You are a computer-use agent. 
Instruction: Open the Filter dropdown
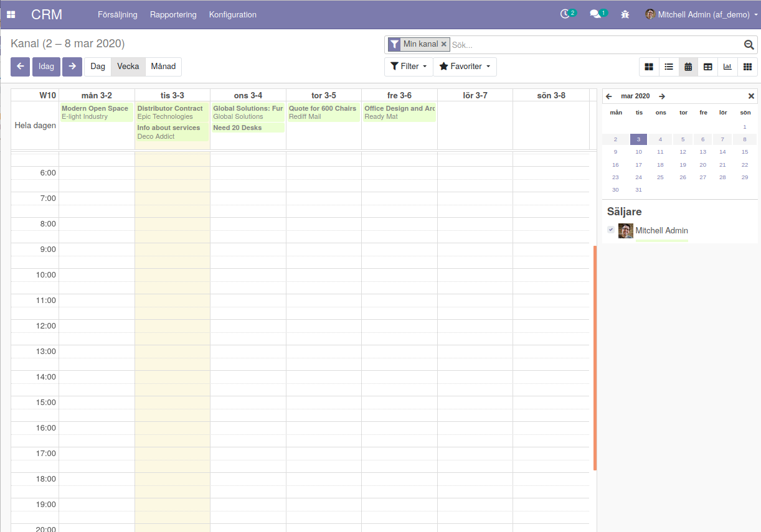[409, 67]
